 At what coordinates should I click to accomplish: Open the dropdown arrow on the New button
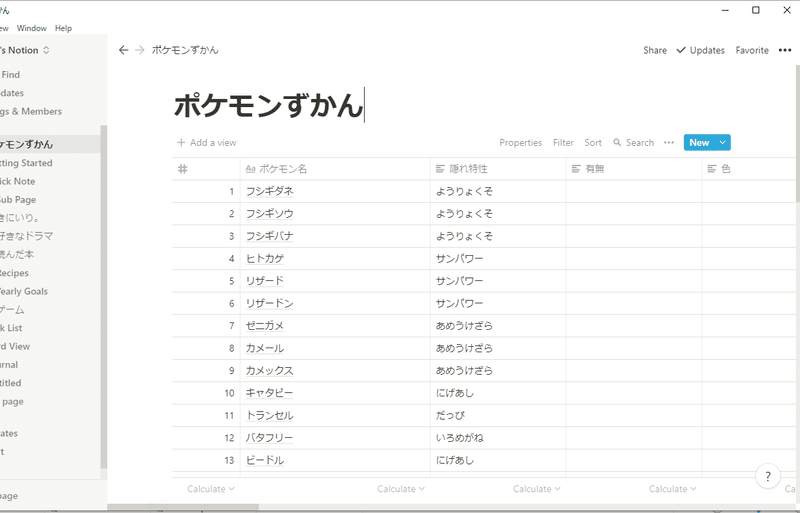722,142
